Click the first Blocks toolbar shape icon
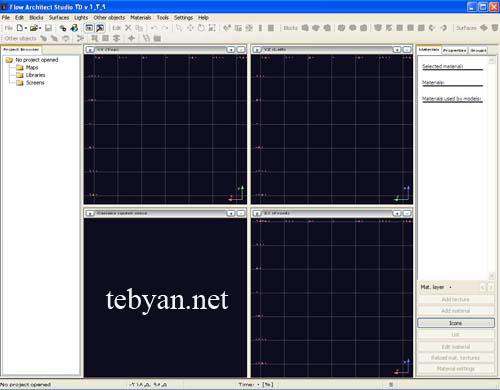The image size is (500, 390). [x=305, y=28]
